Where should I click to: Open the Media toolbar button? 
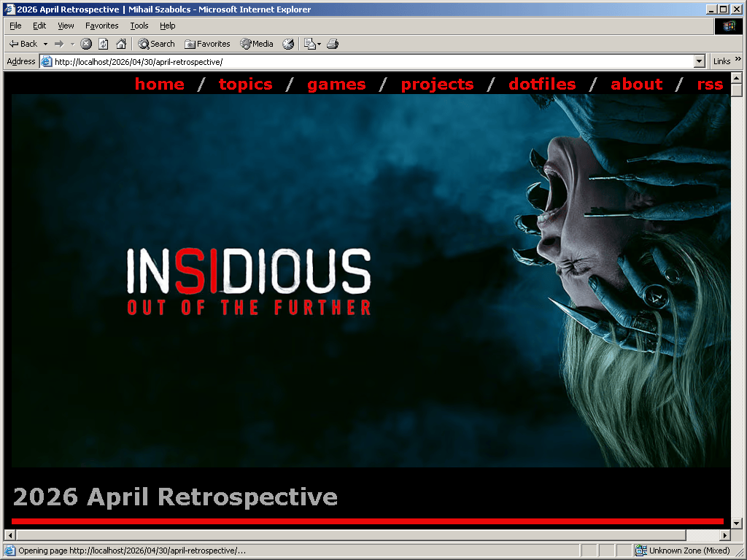(257, 44)
